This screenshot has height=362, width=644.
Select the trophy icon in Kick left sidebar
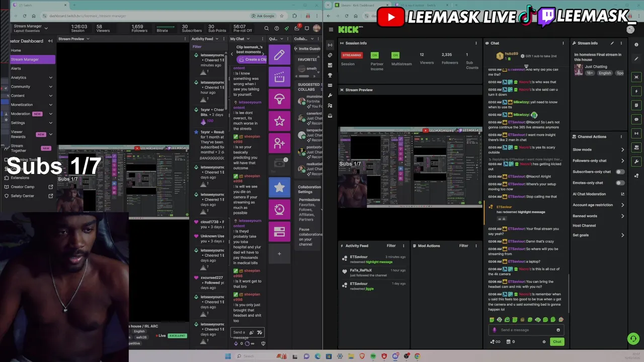(x=330, y=75)
